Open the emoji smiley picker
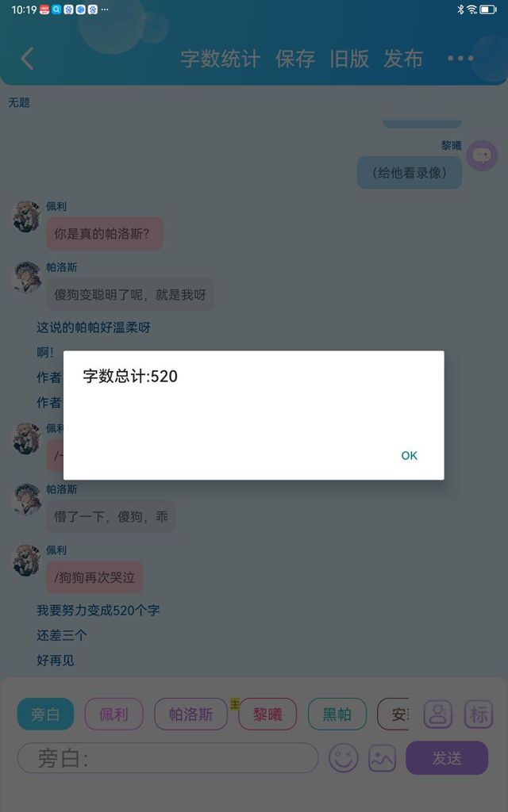The height and width of the screenshot is (812, 508). tap(343, 758)
